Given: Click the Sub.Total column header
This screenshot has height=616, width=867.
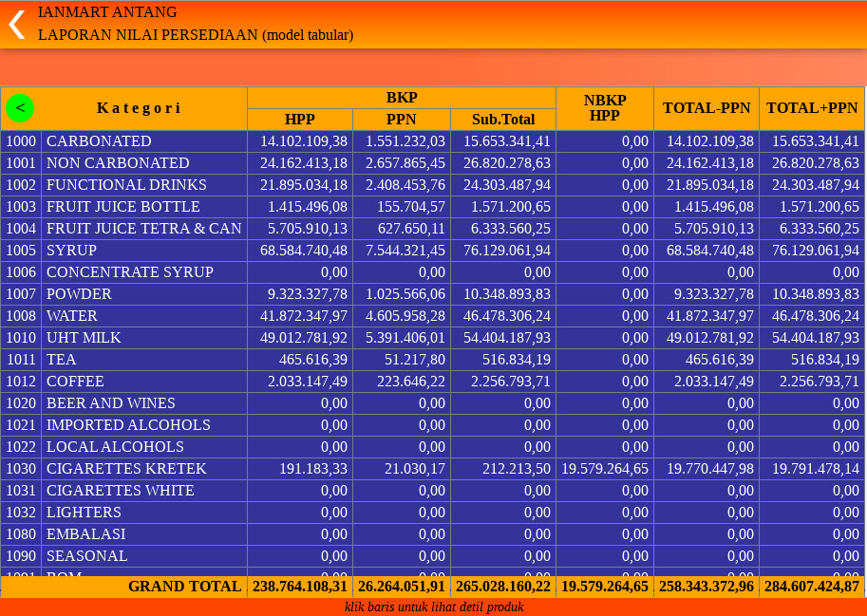Looking at the screenshot, I should [503, 120].
